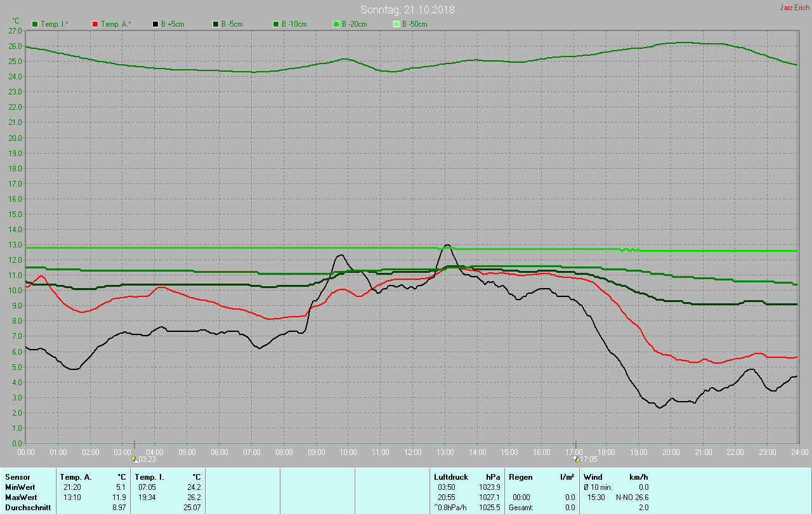Click the black B +5cm legend swatch
This screenshot has width=812, height=514.
click(155, 24)
